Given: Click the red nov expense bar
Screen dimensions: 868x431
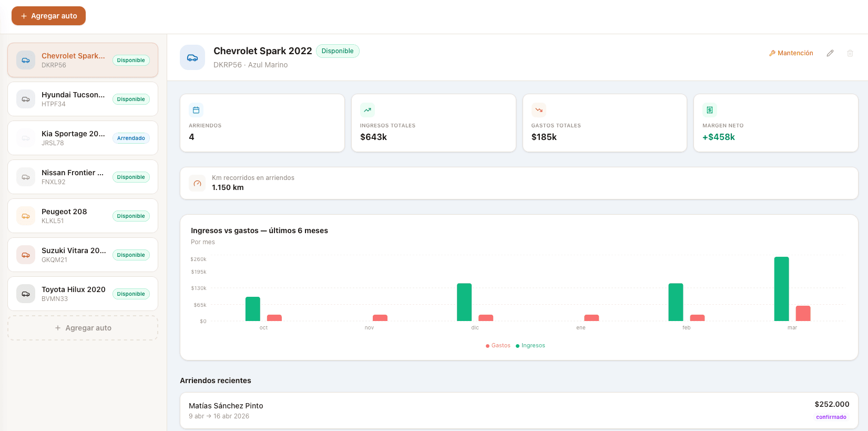Looking at the screenshot, I should click(380, 318).
